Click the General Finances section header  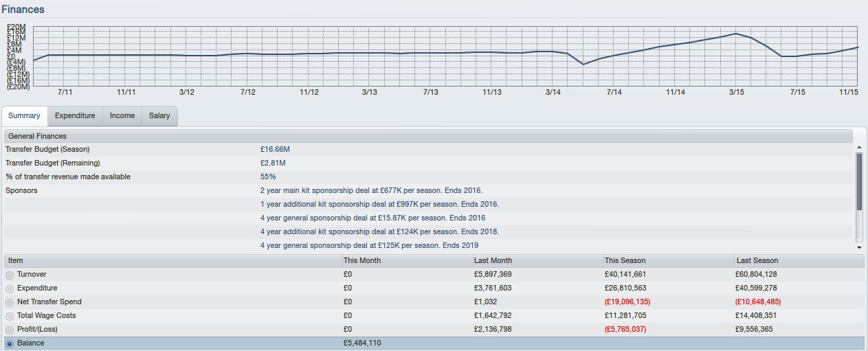[428, 136]
